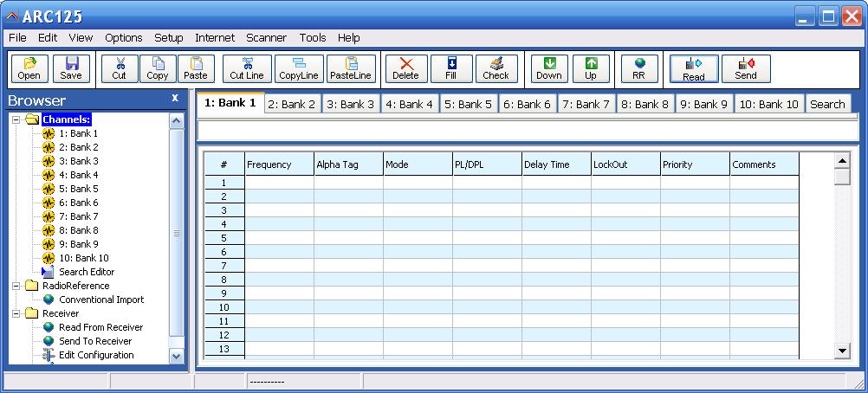This screenshot has width=868, height=393.
Task: Click the Cut Line toolbar icon
Action: point(247,68)
